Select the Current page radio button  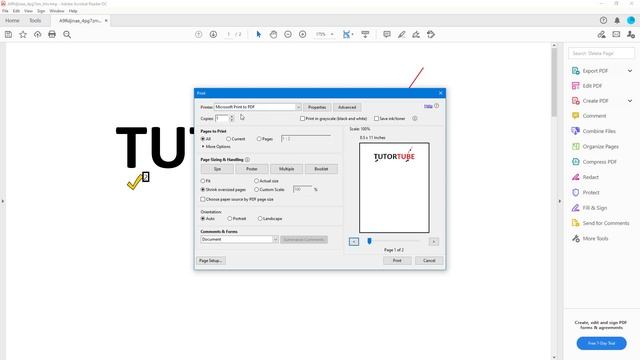[x=229, y=139]
